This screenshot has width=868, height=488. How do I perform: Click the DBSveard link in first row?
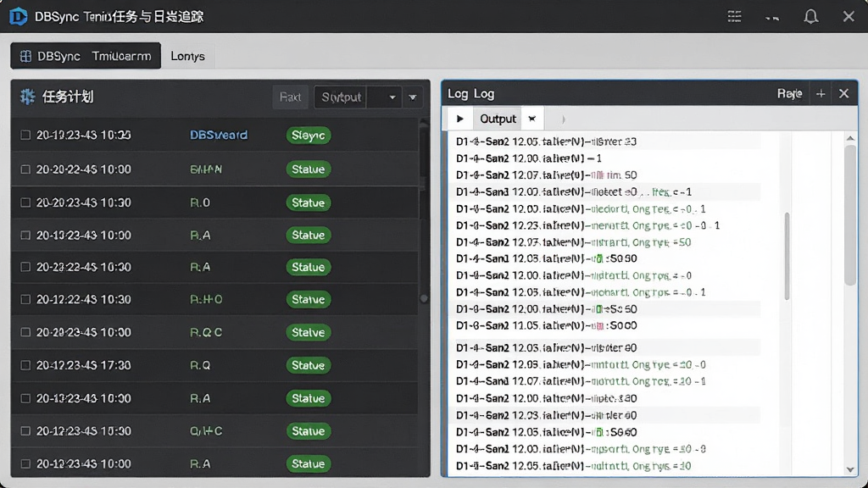click(219, 135)
